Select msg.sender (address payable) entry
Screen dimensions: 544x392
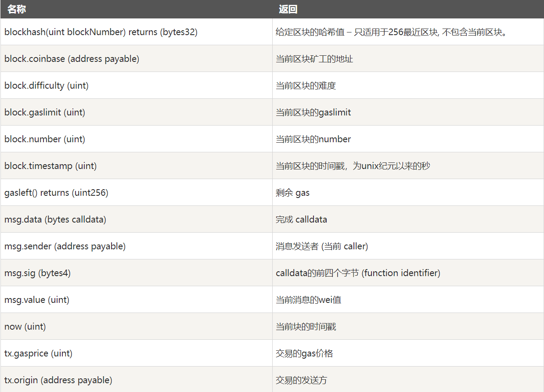65,246
